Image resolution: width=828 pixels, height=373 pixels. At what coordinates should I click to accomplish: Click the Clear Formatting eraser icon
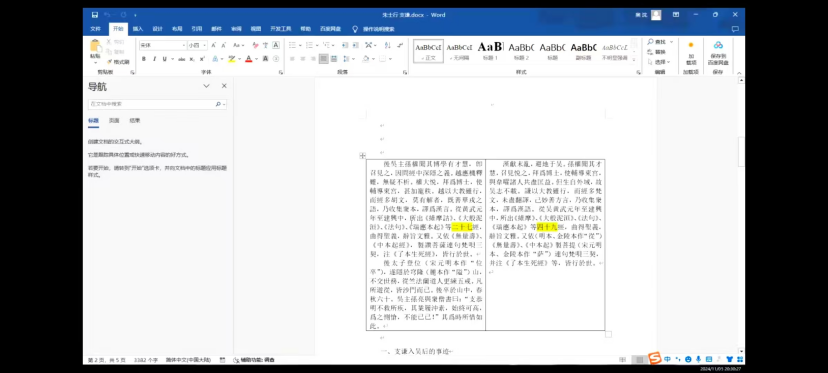256,45
